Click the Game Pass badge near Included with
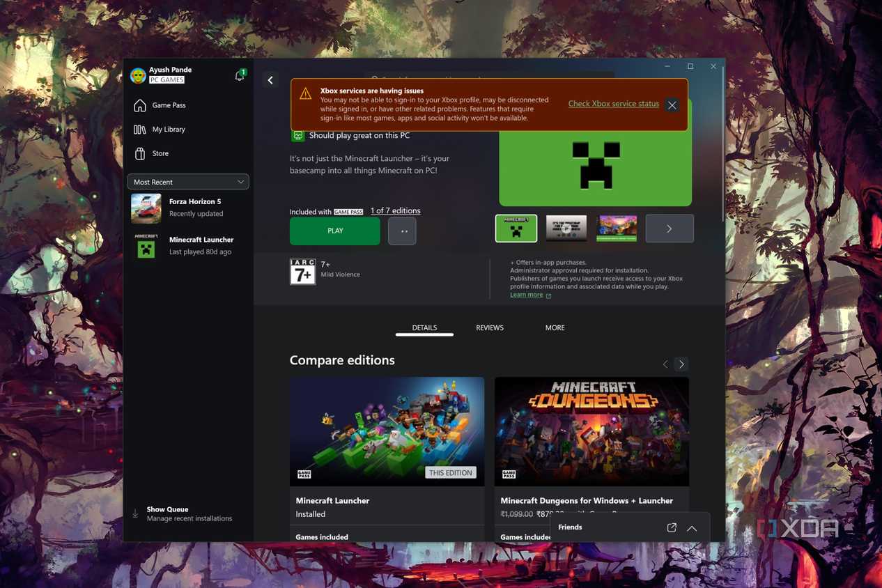Screen dimensions: 882x588 click(348, 212)
